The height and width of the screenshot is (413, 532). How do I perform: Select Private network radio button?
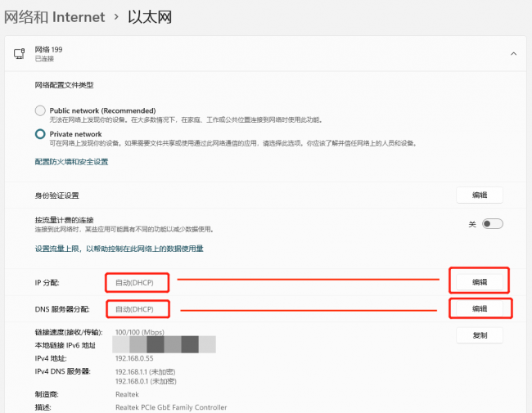pos(40,134)
